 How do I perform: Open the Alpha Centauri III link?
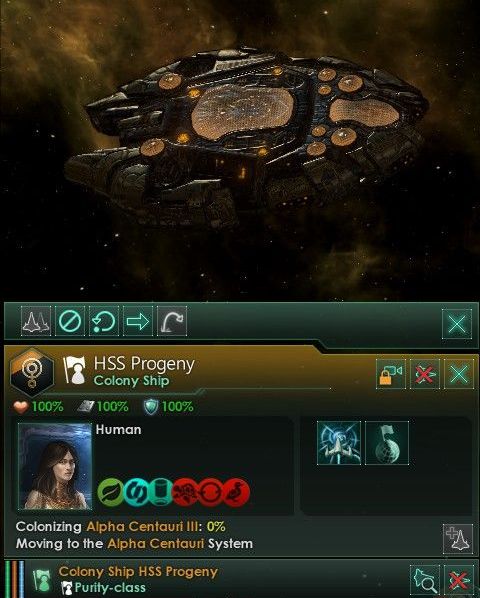pyautogui.click(x=142, y=527)
